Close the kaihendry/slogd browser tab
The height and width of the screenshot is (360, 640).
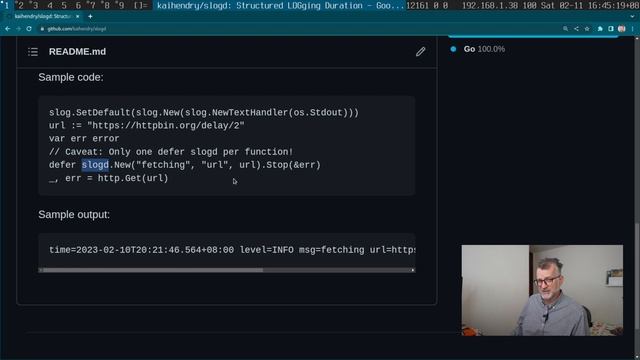[77, 16]
